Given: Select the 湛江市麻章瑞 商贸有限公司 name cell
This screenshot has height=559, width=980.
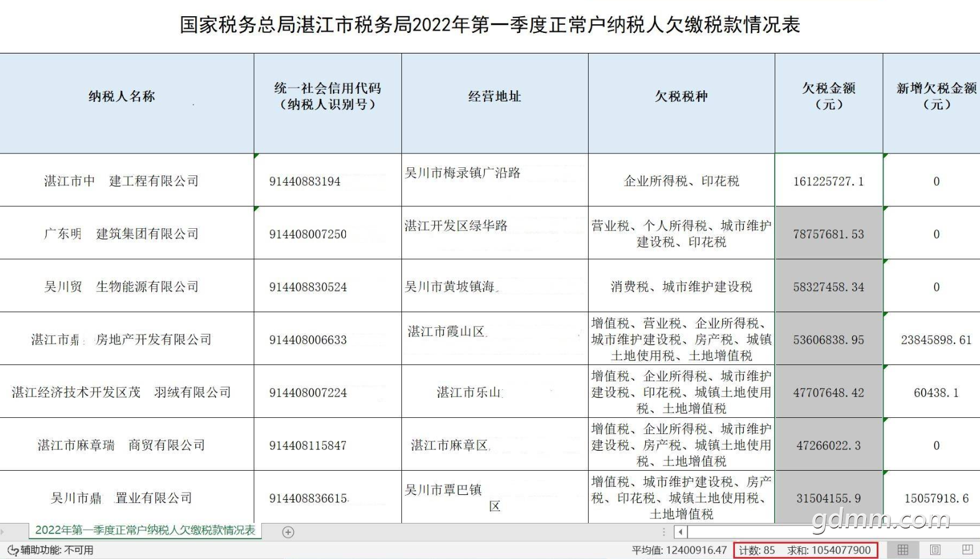Looking at the screenshot, I should (x=127, y=445).
